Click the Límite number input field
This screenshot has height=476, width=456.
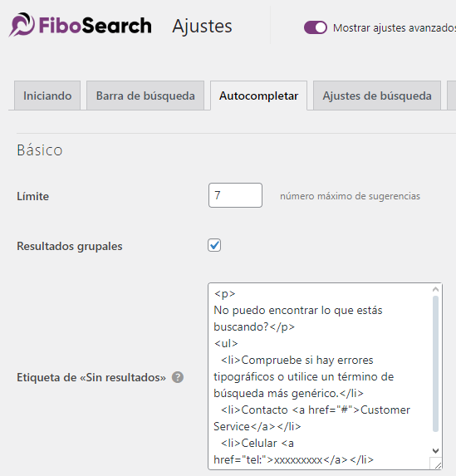[235, 195]
